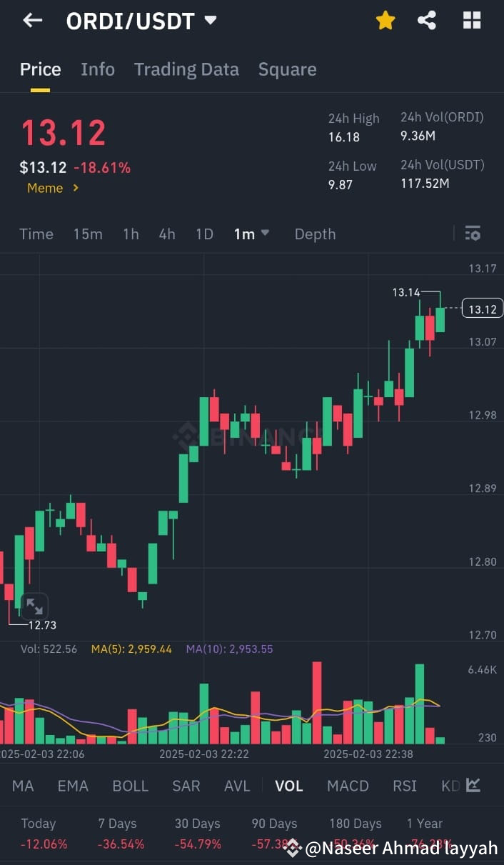This screenshot has height=865, width=504.
Task: Tap the share icon
Action: coord(427,20)
